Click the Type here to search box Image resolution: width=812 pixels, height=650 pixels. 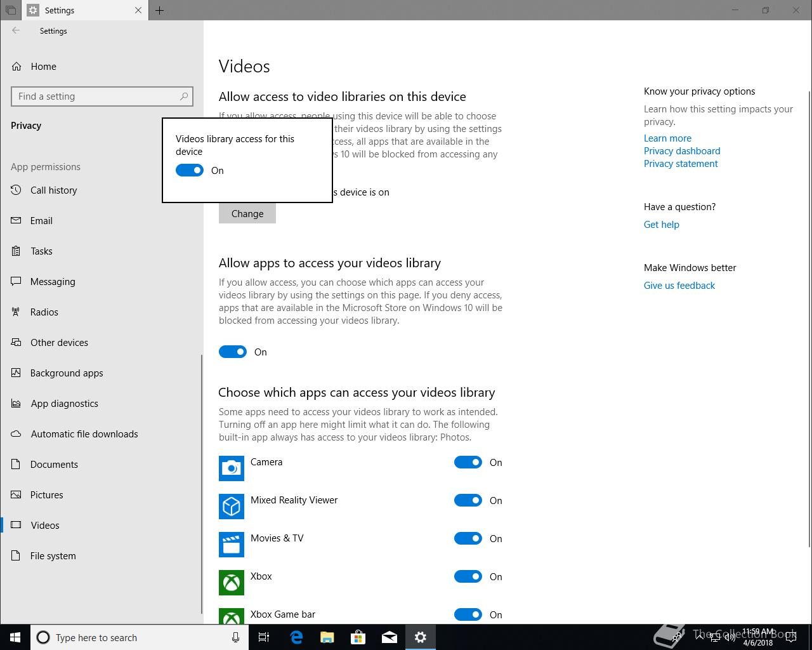140,637
